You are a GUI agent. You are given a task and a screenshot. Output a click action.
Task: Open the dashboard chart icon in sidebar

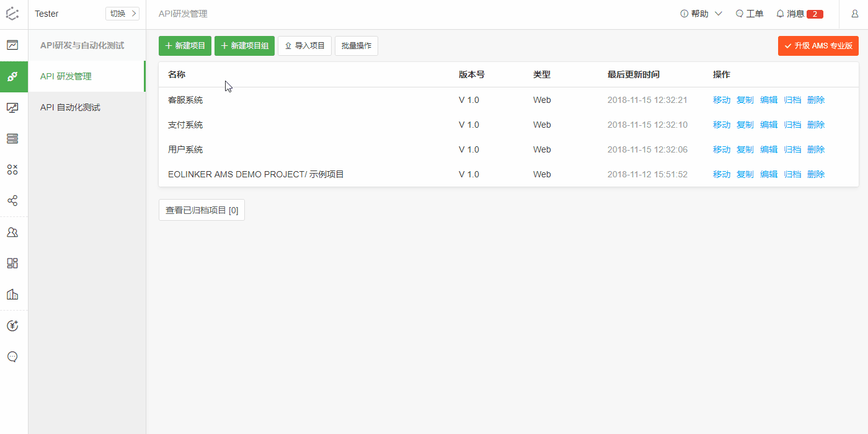[x=12, y=45]
